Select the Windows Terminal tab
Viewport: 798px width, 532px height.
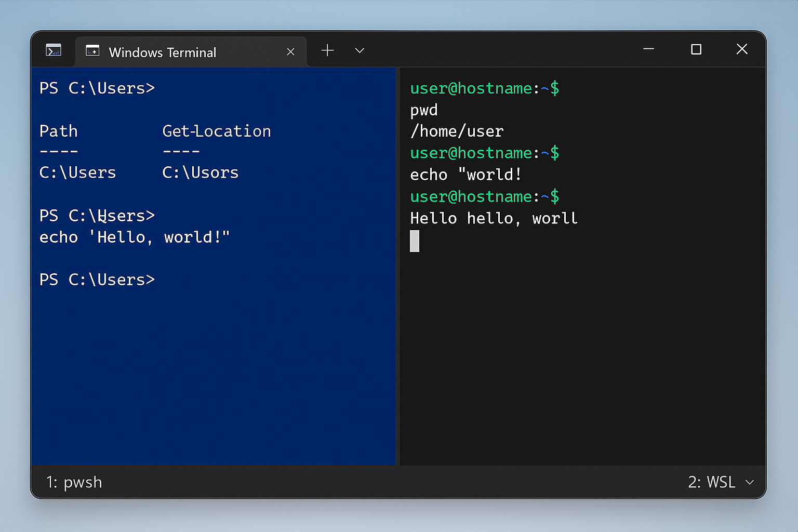click(x=162, y=51)
